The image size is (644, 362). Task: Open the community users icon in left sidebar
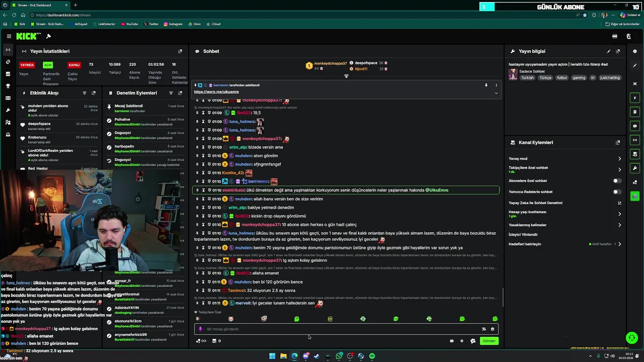(8, 122)
